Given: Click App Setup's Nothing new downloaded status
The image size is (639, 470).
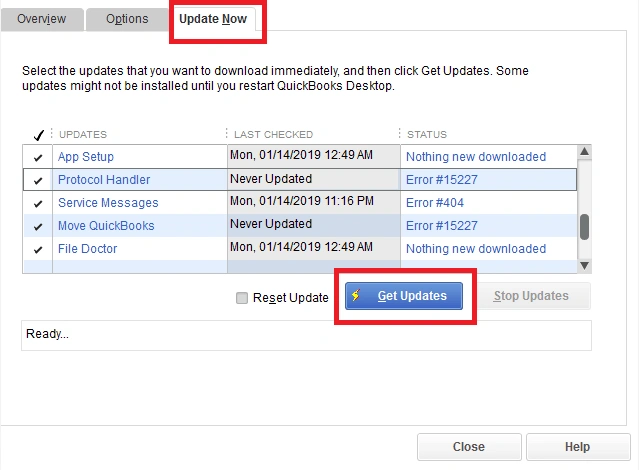Looking at the screenshot, I should coord(476,157).
